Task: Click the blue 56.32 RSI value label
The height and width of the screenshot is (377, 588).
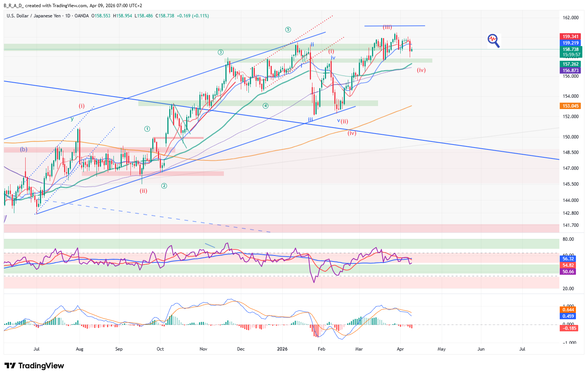Action: pyautogui.click(x=568, y=259)
